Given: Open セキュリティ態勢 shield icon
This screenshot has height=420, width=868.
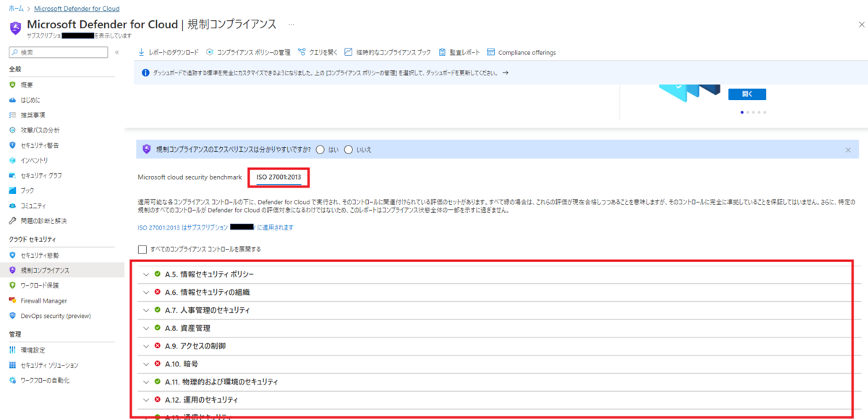Looking at the screenshot, I should click(x=12, y=256).
